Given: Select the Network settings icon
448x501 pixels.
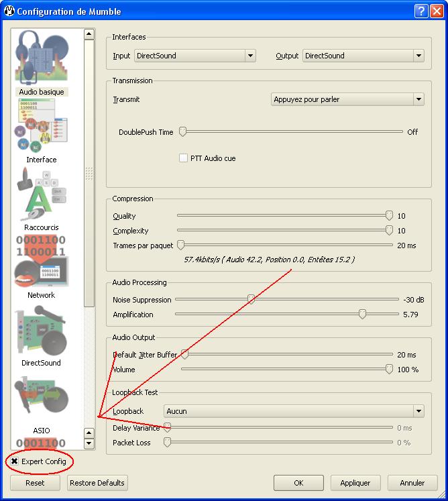Looking at the screenshot, I should (42, 264).
